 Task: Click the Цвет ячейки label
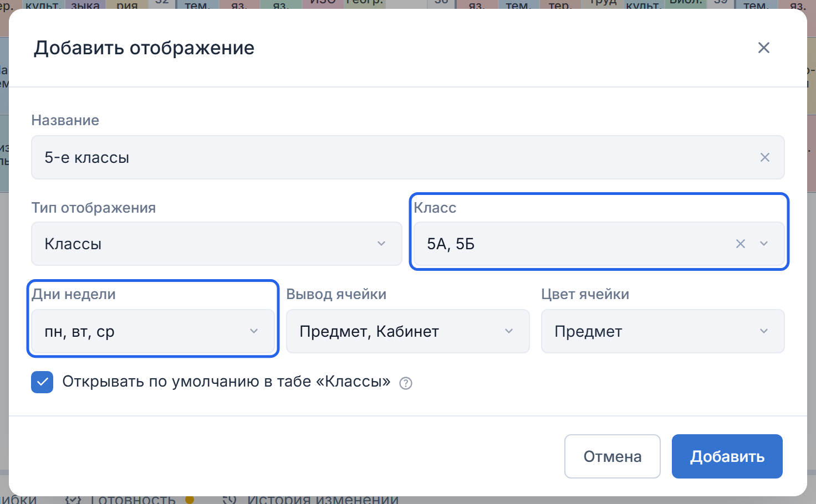tap(585, 294)
